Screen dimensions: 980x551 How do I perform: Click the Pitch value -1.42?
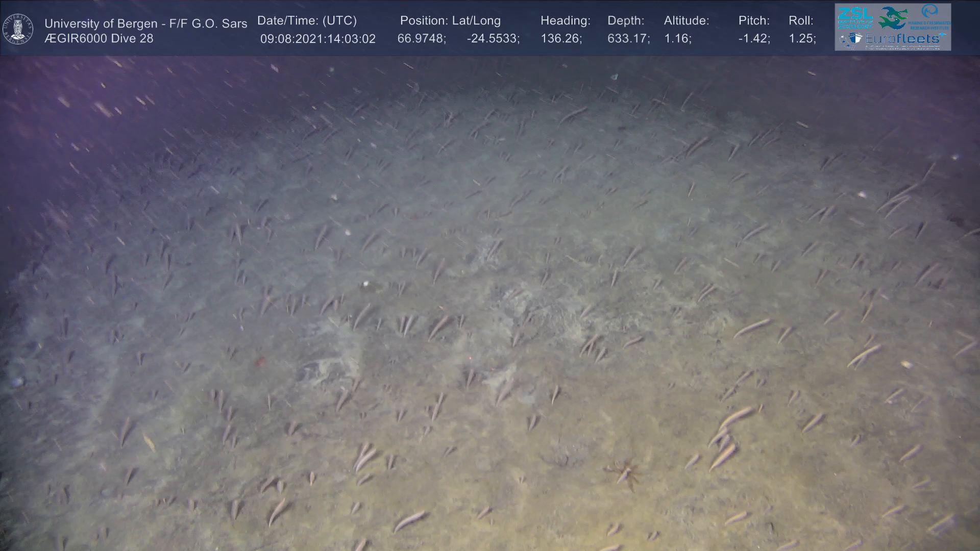point(753,39)
